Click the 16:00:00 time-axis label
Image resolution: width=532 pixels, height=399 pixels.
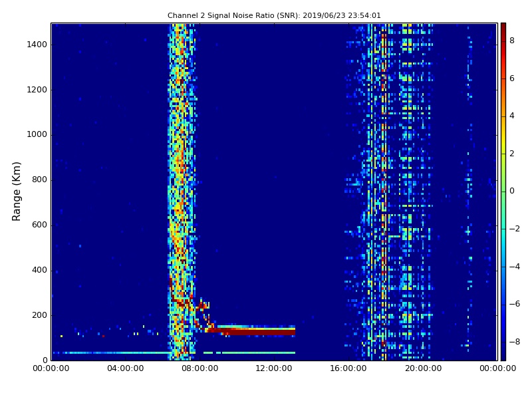coord(348,368)
